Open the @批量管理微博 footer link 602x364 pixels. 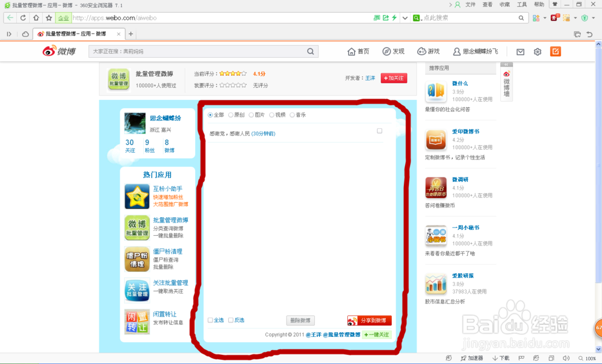[x=342, y=335]
